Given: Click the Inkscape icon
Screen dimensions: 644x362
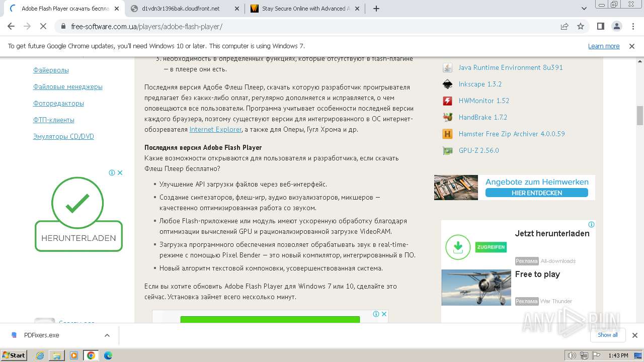Looking at the screenshot, I should point(447,84).
